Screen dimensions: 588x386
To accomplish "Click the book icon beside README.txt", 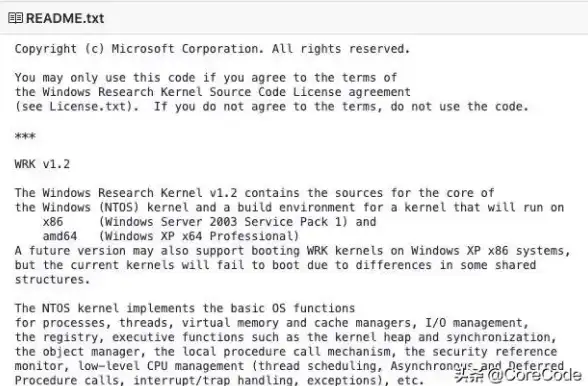I will click(x=15, y=18).
